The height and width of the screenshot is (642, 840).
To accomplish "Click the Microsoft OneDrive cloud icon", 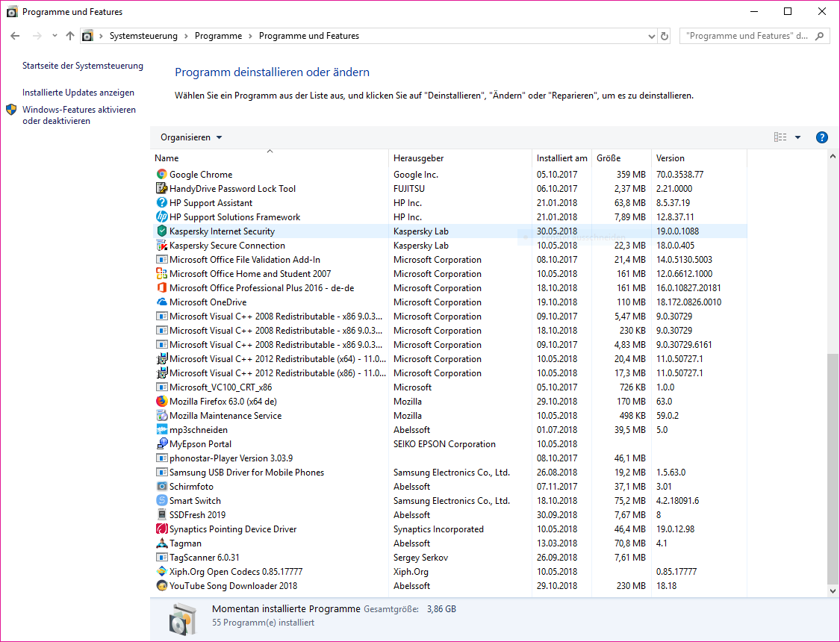I will click(161, 302).
